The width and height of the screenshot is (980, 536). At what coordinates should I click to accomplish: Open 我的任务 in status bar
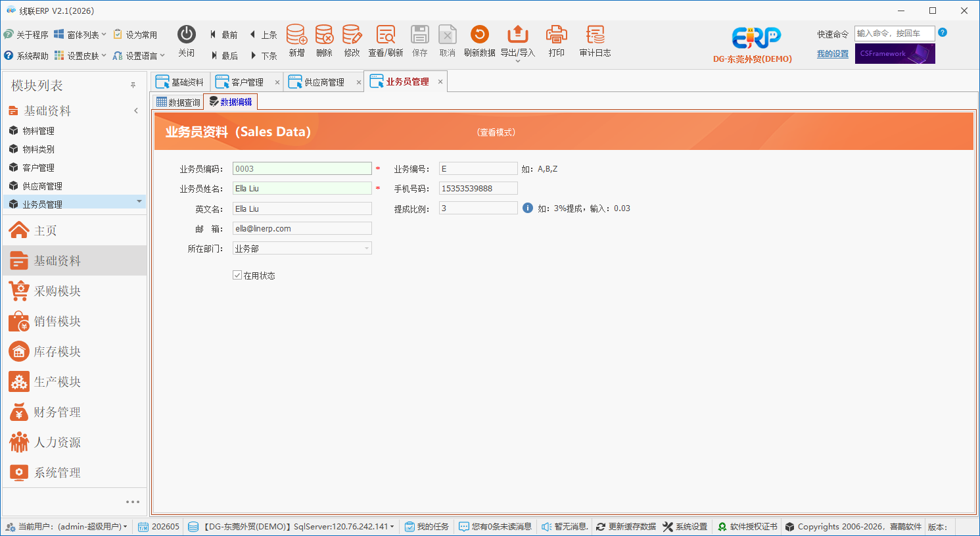427,527
